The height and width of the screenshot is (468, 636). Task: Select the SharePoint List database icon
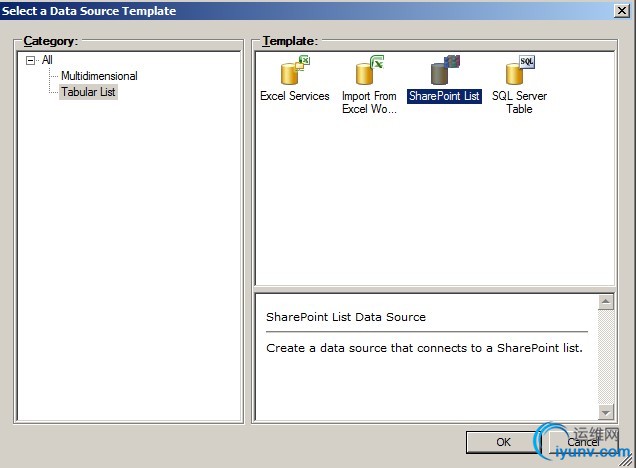click(445, 70)
